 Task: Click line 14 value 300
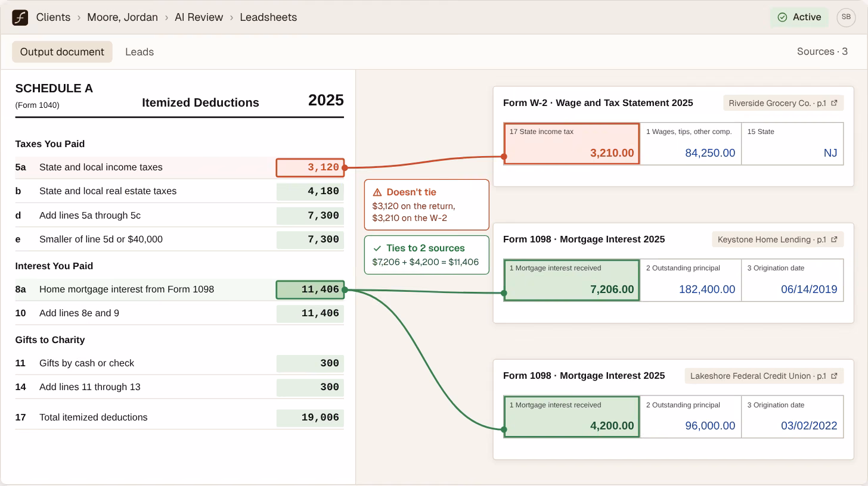tap(310, 387)
